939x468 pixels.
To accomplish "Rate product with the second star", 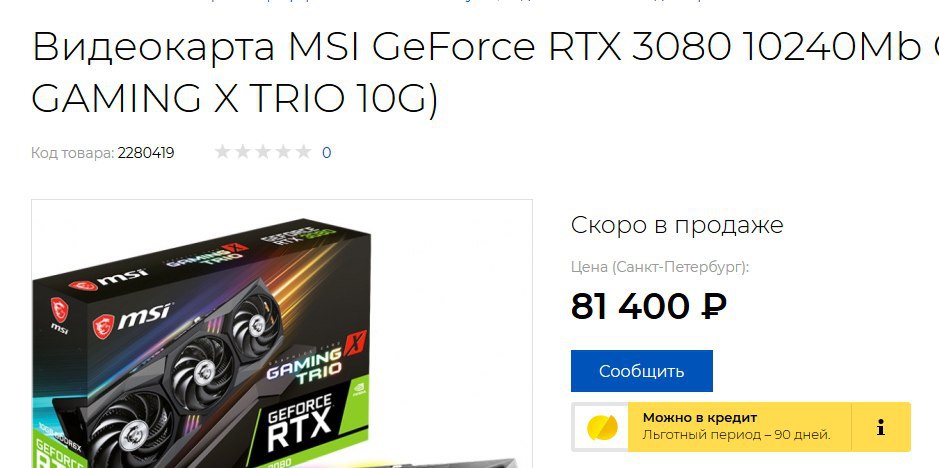I will click(x=243, y=152).
